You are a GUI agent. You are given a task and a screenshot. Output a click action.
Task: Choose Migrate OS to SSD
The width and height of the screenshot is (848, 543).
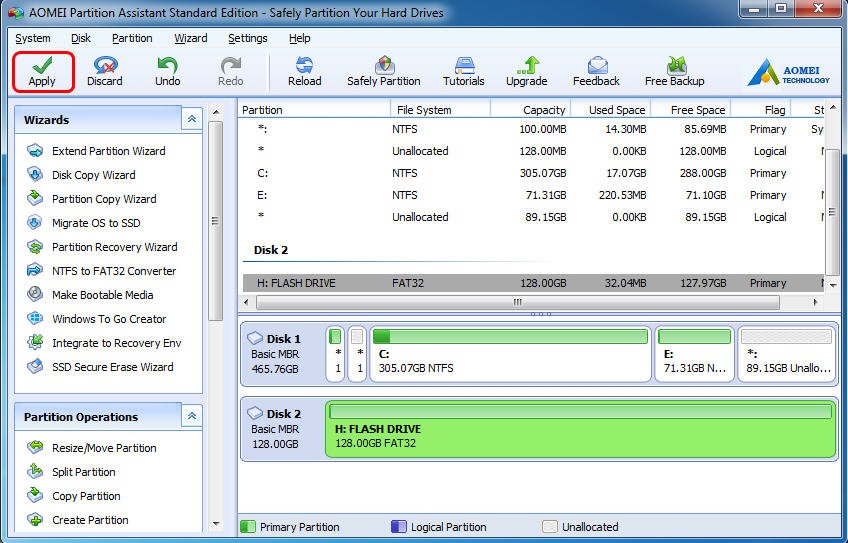pos(84,223)
